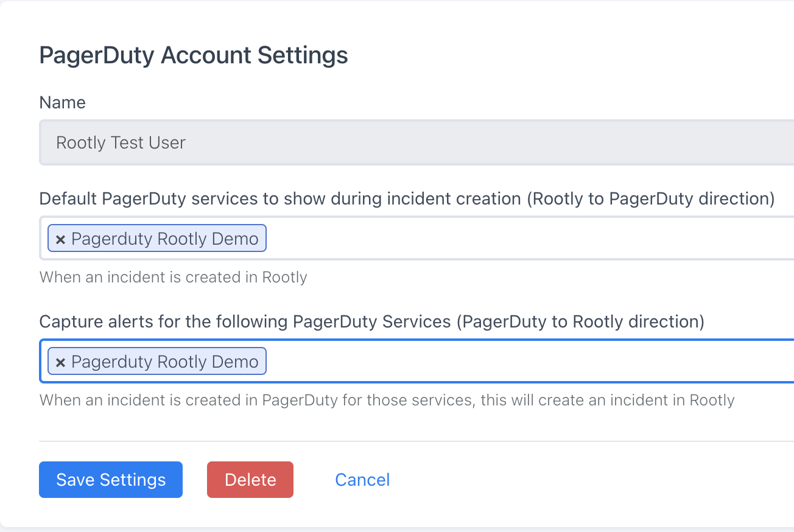This screenshot has width=794, height=532.
Task: Click the Save Settings button
Action: click(111, 480)
